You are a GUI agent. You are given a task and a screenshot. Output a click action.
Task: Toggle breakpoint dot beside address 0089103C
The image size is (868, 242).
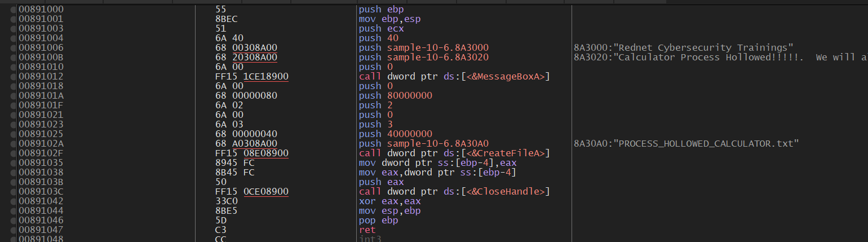(x=13, y=192)
